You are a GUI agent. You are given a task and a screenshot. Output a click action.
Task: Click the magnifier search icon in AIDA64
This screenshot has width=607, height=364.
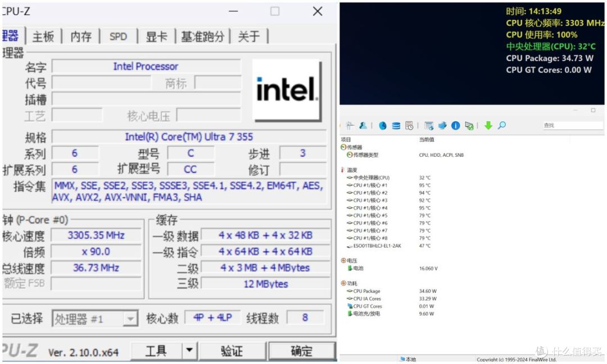(x=502, y=125)
